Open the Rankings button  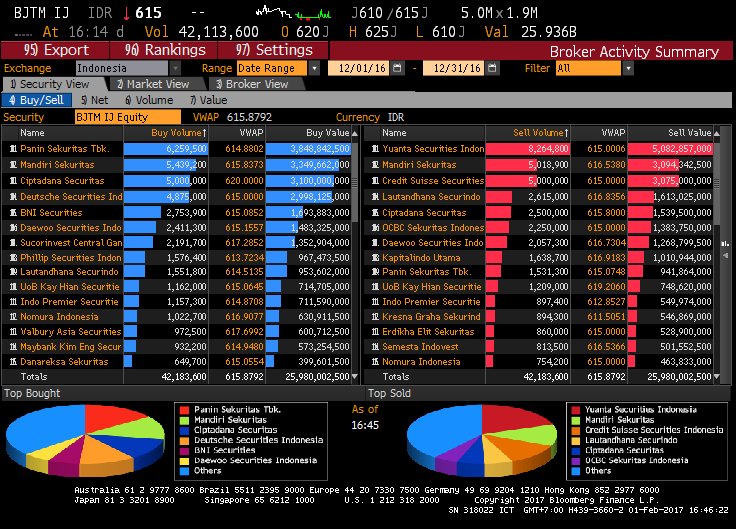click(165, 50)
